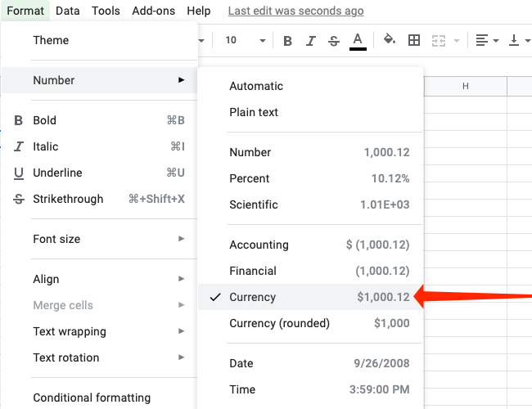Open the 'Last edit was seconds ago' link

coord(295,11)
